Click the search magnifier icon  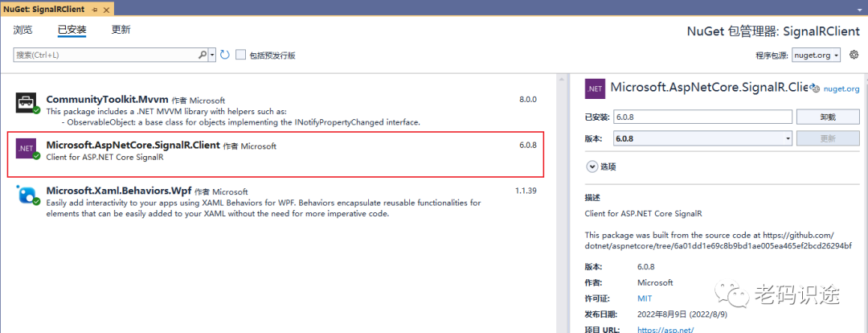203,55
